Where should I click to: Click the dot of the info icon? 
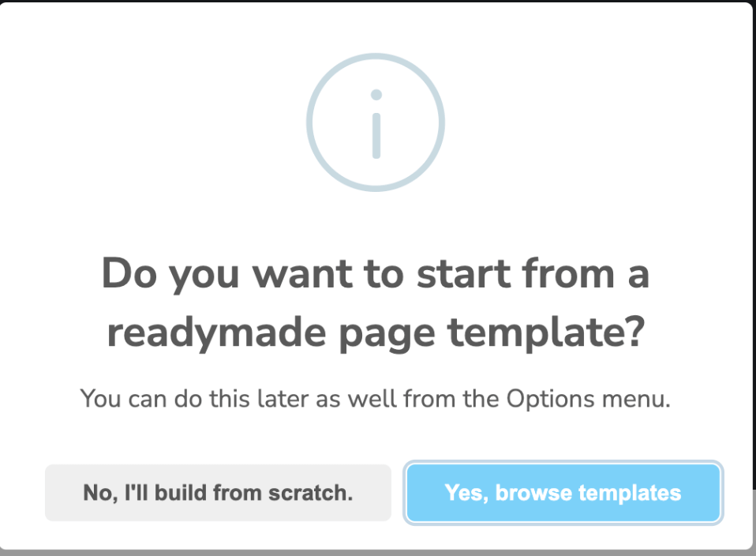point(376,95)
